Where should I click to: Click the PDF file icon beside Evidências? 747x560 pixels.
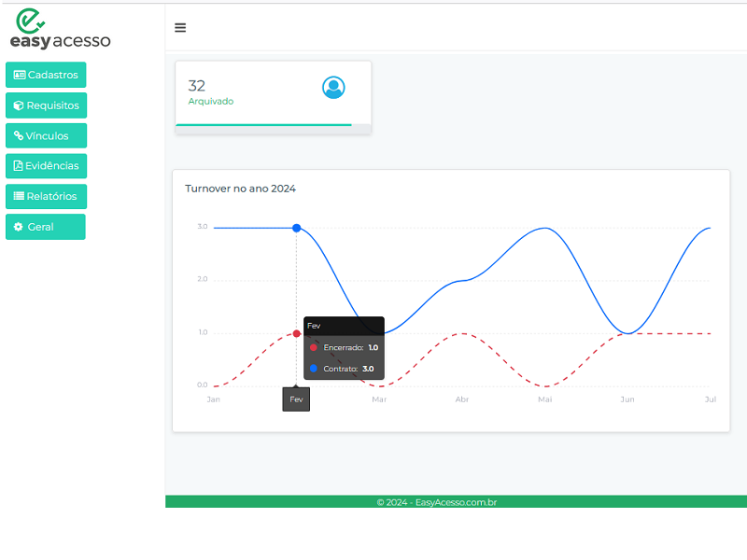19,166
